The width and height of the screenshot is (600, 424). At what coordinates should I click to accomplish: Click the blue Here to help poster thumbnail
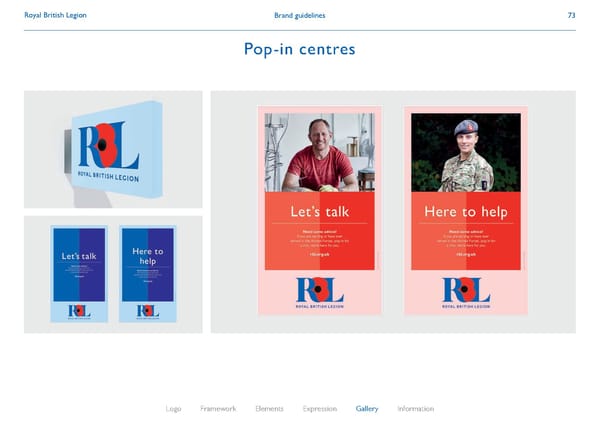coord(147,264)
